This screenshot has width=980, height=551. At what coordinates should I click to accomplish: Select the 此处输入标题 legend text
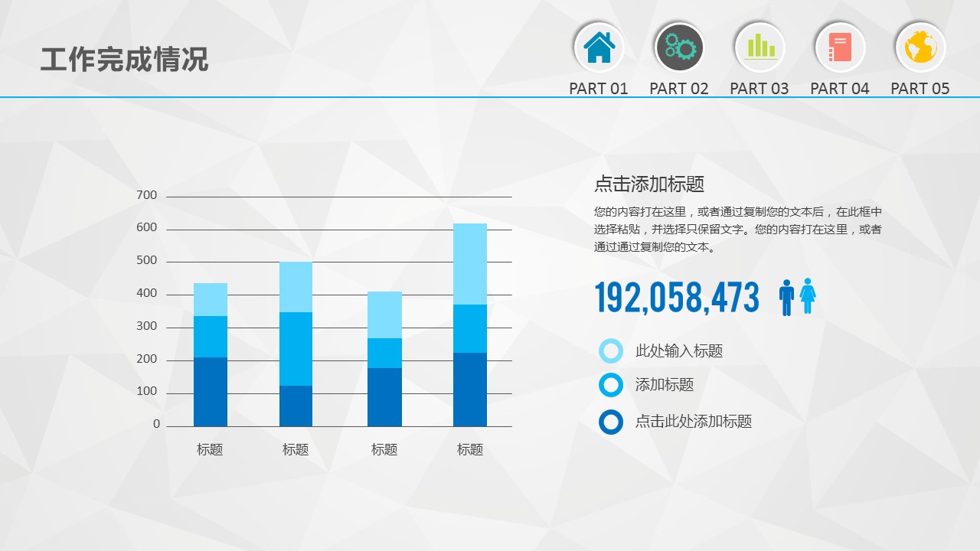coord(679,351)
